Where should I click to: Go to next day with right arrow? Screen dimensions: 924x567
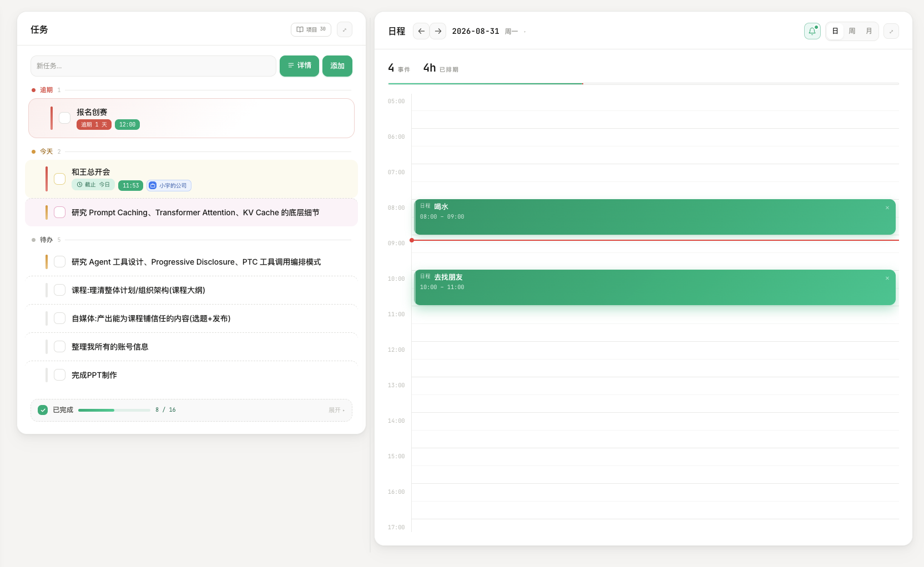click(x=438, y=31)
